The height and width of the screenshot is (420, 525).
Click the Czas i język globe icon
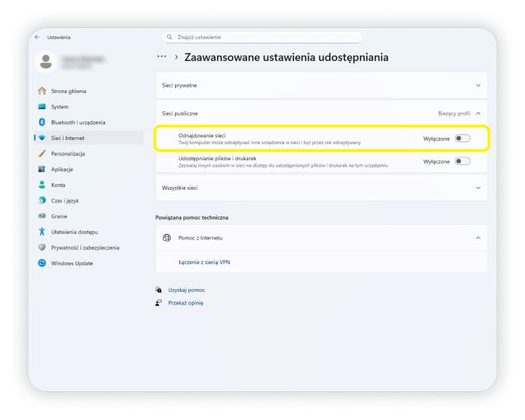click(x=42, y=200)
